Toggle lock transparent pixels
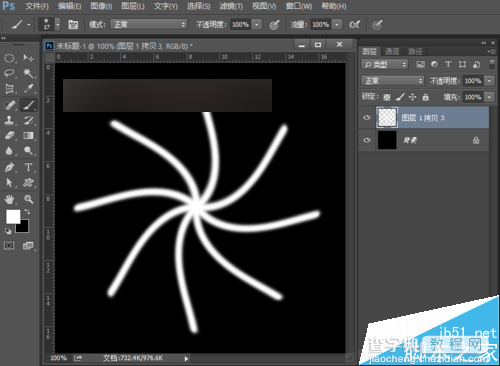Screen dimensions: 500x366 (x=387, y=97)
